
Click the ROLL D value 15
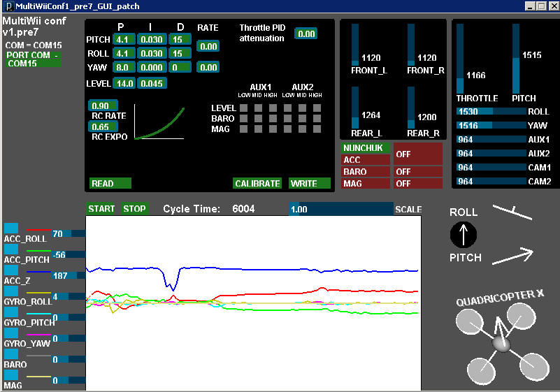[180, 53]
